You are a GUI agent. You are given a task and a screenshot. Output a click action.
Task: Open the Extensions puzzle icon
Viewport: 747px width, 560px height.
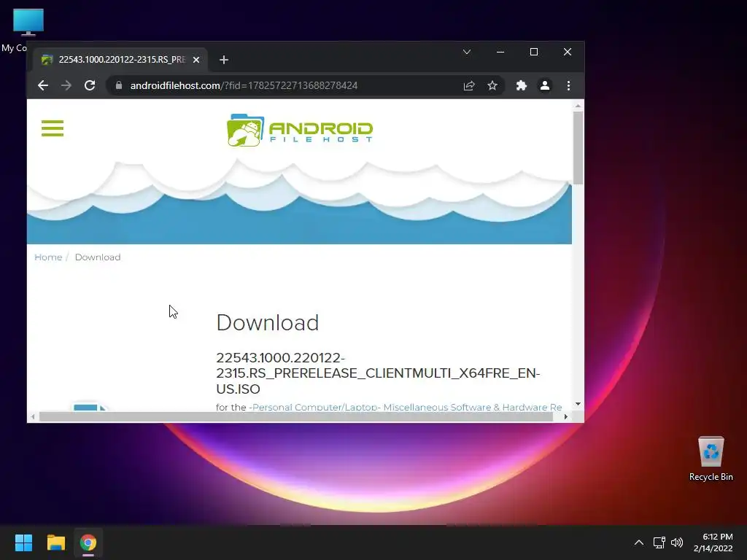521,86
